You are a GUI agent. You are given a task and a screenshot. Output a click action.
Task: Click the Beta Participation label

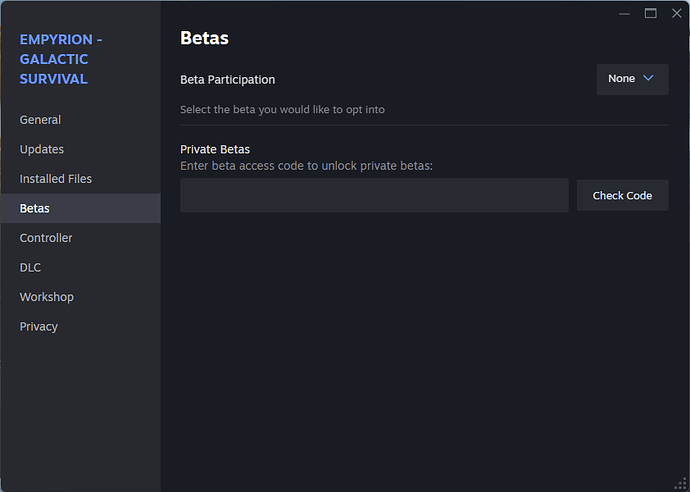coord(228,80)
